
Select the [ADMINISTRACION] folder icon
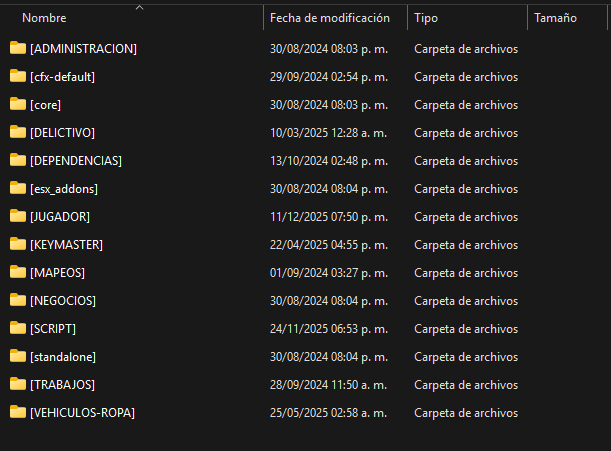pos(18,48)
